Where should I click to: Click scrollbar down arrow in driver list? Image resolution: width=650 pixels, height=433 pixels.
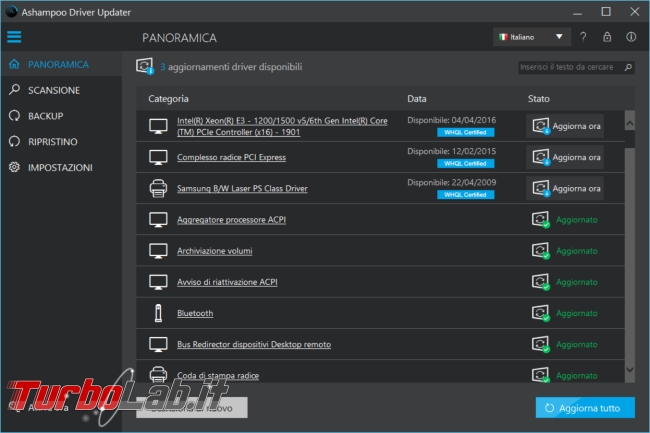pos(630,370)
